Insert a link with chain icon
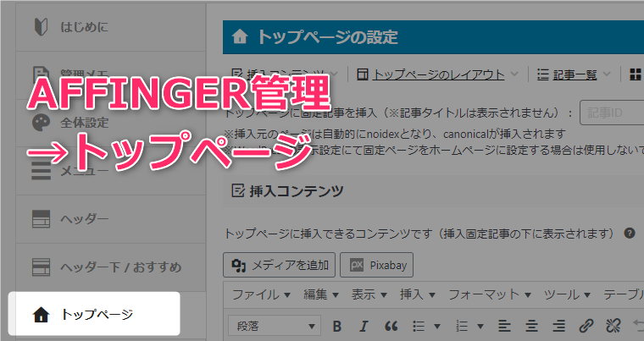 pyautogui.click(x=586, y=327)
